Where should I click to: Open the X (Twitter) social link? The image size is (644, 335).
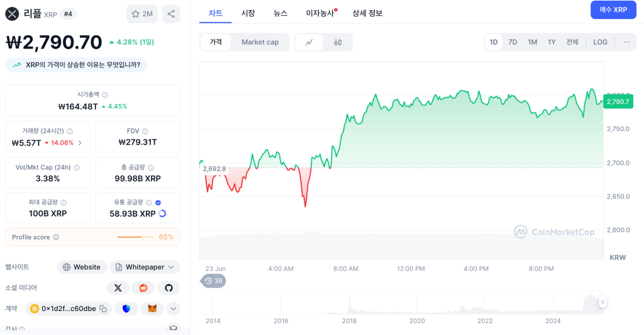[x=118, y=288]
